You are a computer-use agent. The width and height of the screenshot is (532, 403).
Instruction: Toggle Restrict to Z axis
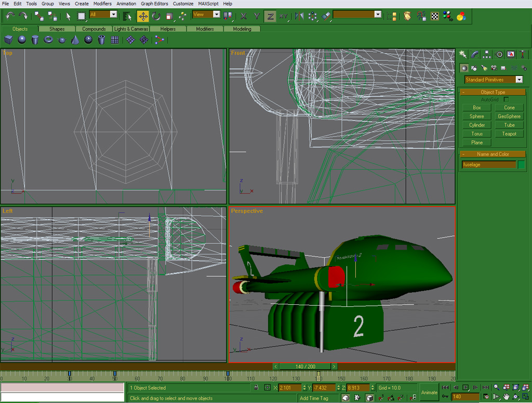pyautogui.click(x=270, y=16)
